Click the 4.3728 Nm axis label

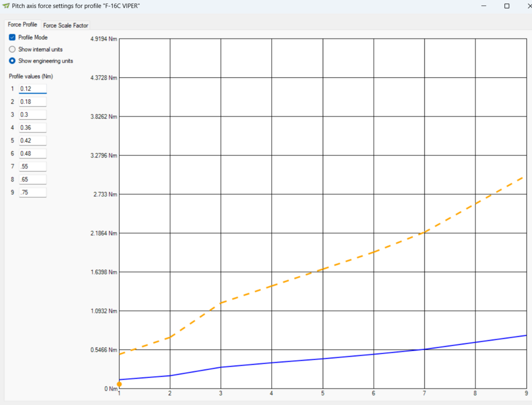(x=104, y=78)
